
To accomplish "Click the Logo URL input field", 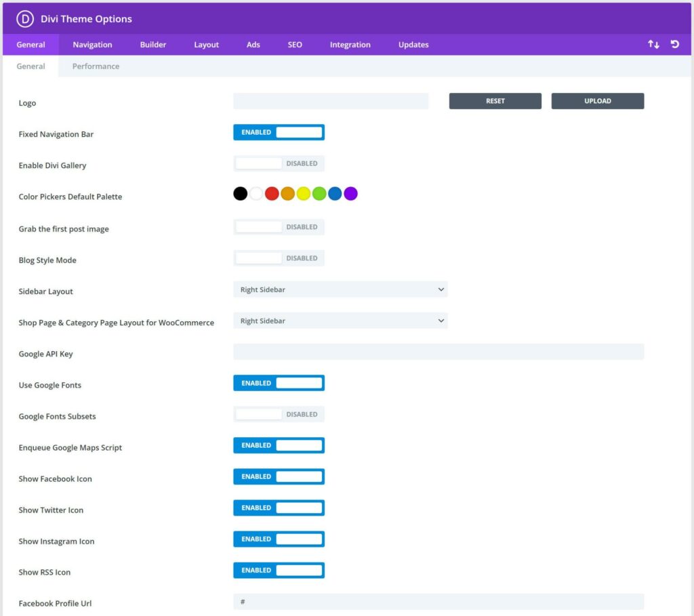I will [x=331, y=101].
